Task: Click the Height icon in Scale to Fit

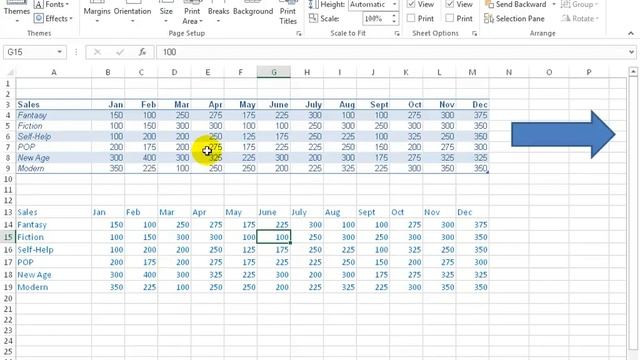Action: [x=313, y=4]
